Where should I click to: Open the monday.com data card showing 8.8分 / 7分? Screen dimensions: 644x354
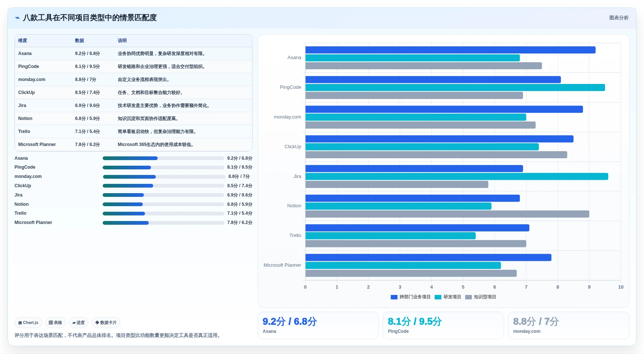coord(569,325)
